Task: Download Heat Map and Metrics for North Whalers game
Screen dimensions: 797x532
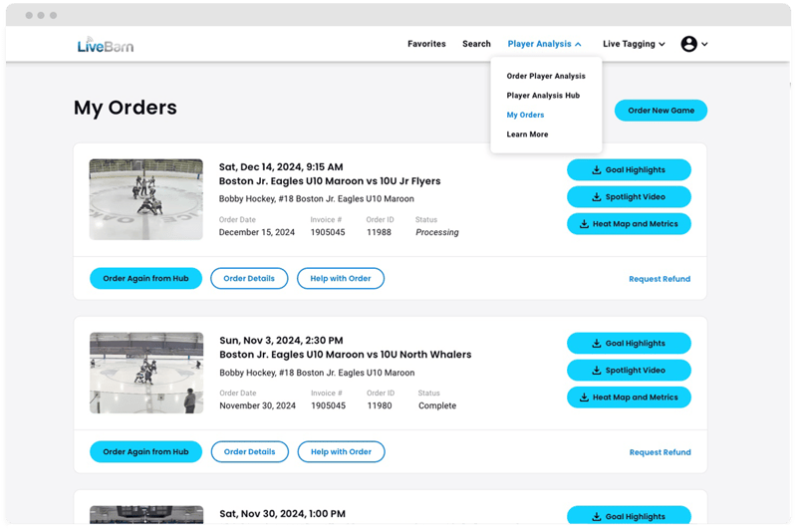Action: [x=629, y=397]
